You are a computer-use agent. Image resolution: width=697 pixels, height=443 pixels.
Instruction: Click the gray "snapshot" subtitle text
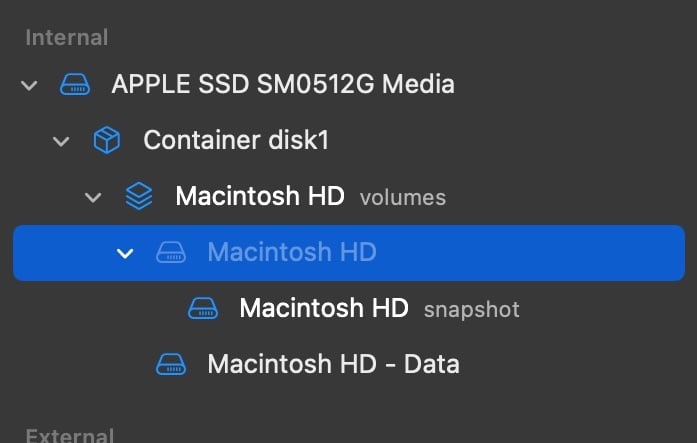click(x=471, y=310)
